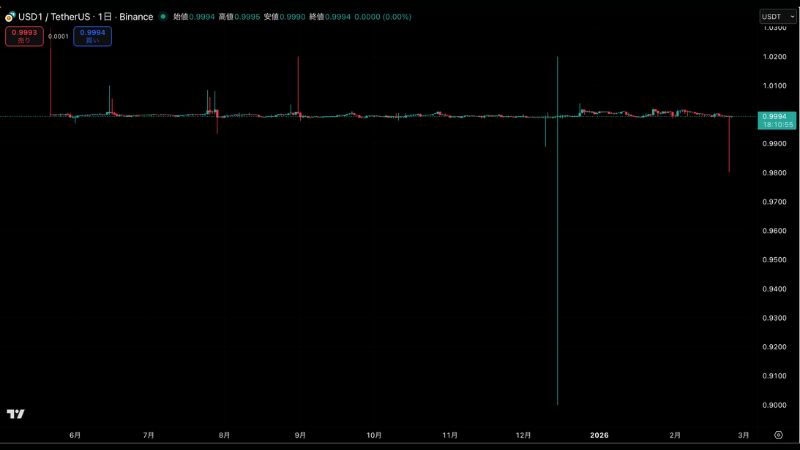
Task: Click the 終値 close value in header
Action: 338,17
